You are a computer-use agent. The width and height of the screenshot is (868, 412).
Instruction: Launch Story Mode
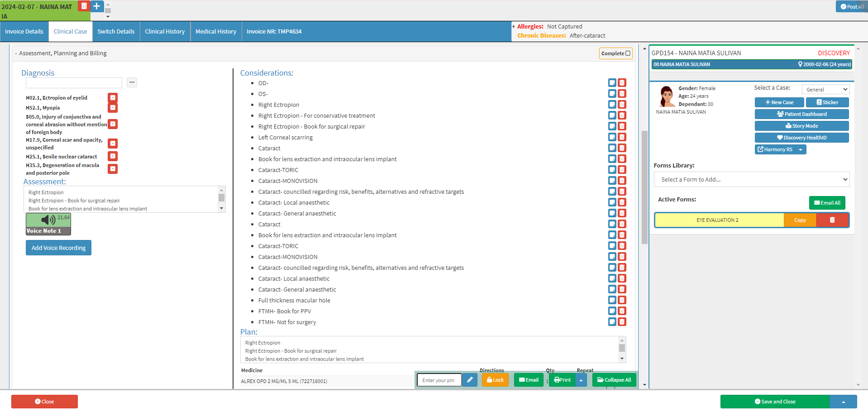point(801,126)
